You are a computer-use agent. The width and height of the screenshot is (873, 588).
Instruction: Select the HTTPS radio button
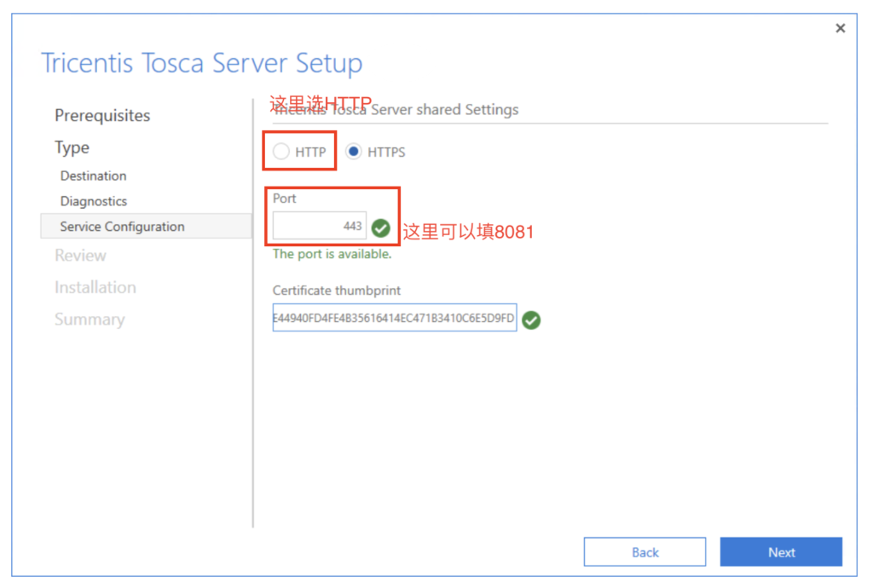(354, 152)
